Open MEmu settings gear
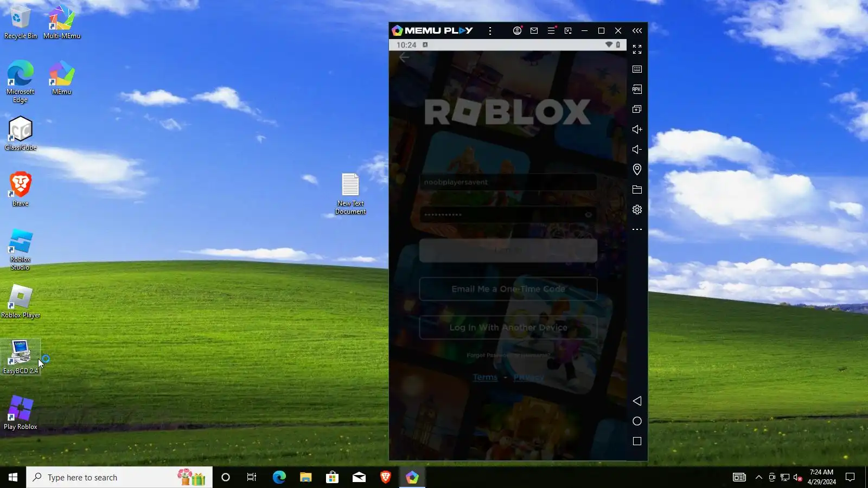Image resolution: width=868 pixels, height=488 pixels. (637, 210)
